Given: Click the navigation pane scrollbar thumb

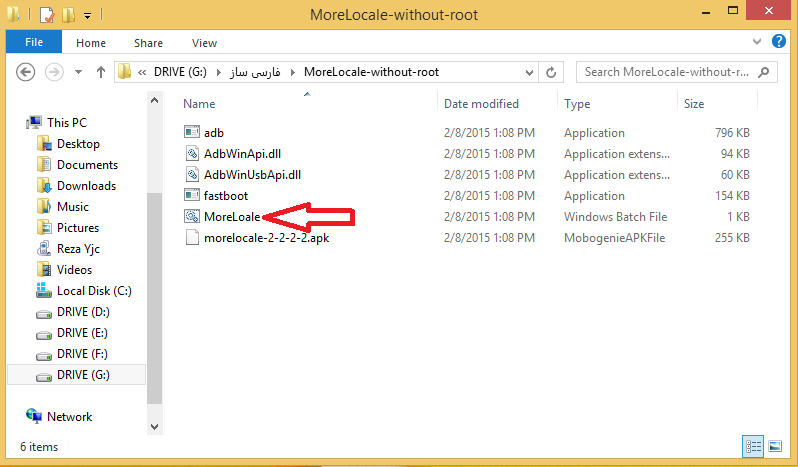Looking at the screenshot, I should (155, 298).
